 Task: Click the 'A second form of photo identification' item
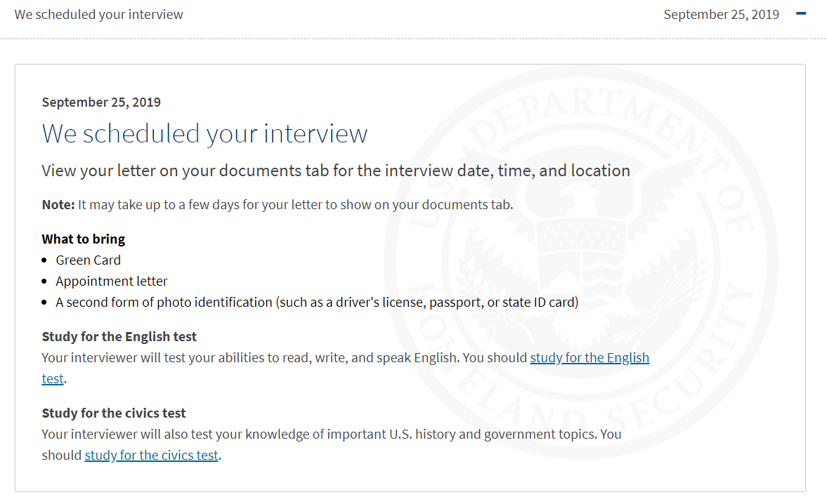point(317,303)
